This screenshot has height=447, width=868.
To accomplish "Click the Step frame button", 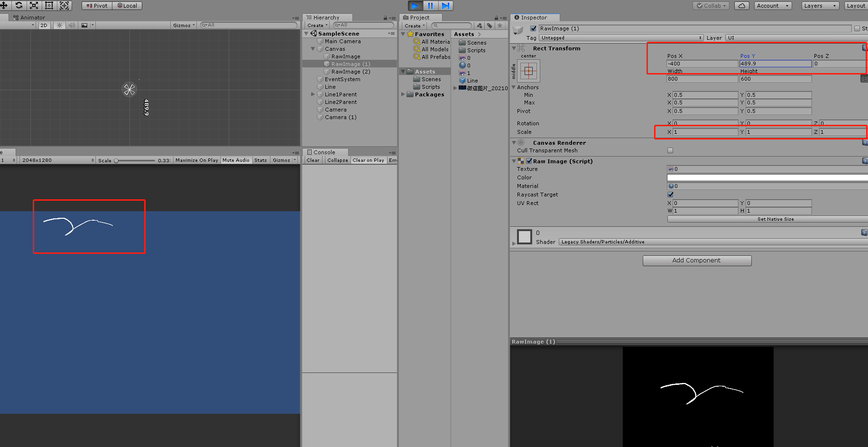I will [x=445, y=6].
